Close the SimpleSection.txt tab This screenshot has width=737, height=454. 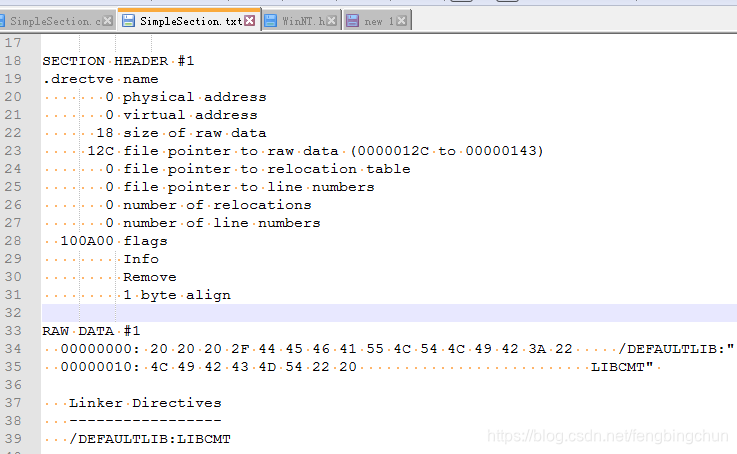250,21
